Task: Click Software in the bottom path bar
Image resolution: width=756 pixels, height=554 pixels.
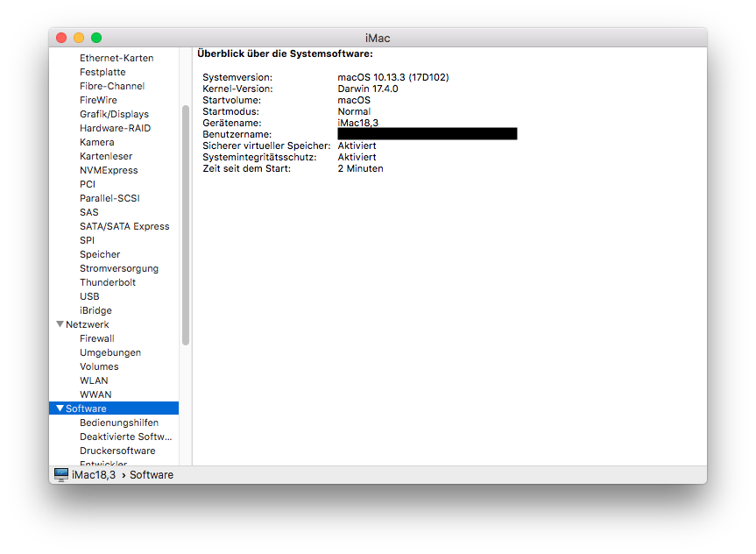Action: coord(152,475)
